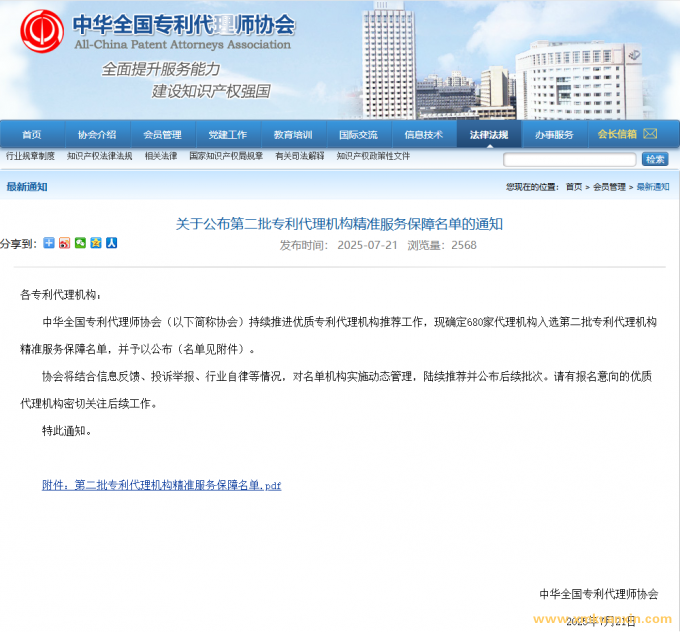Screen dimensions: 680x632
Task: Open the 法律法规 tab
Action: [489, 135]
